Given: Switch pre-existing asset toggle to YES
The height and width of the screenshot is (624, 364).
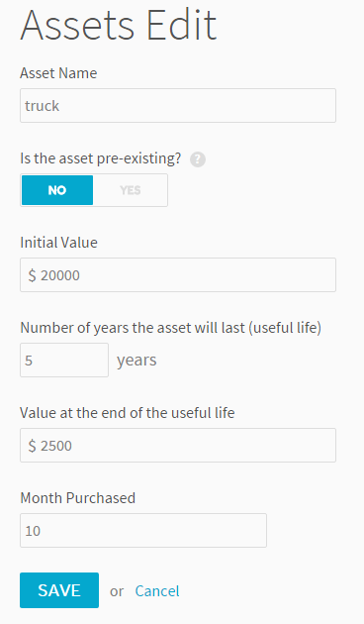Looking at the screenshot, I should click(130, 190).
